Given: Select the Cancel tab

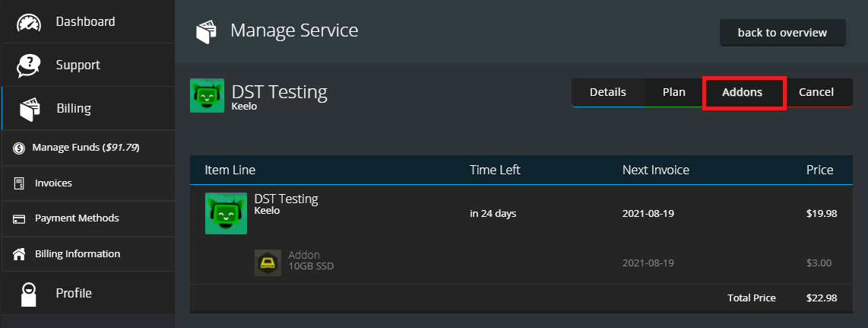Looking at the screenshot, I should [816, 92].
